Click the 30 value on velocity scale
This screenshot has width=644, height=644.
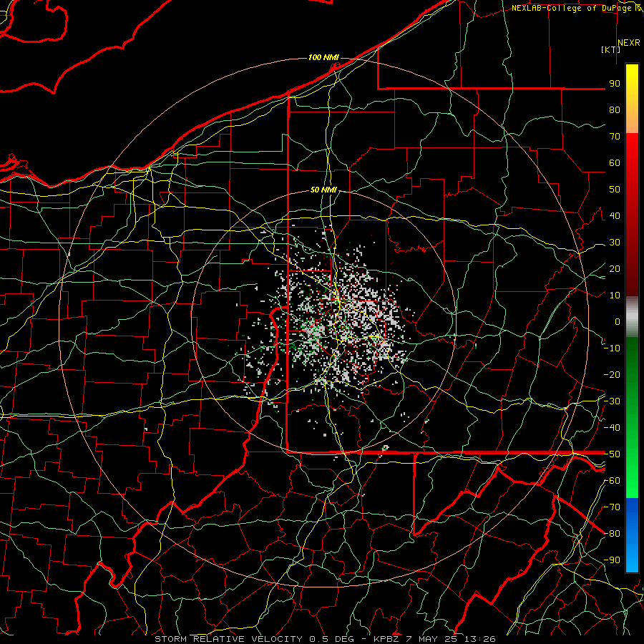pos(615,243)
